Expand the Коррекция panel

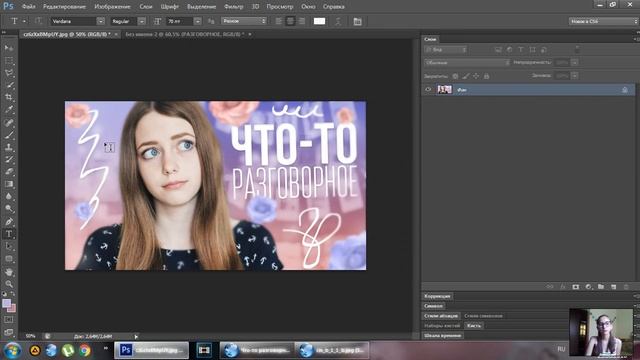point(437,296)
